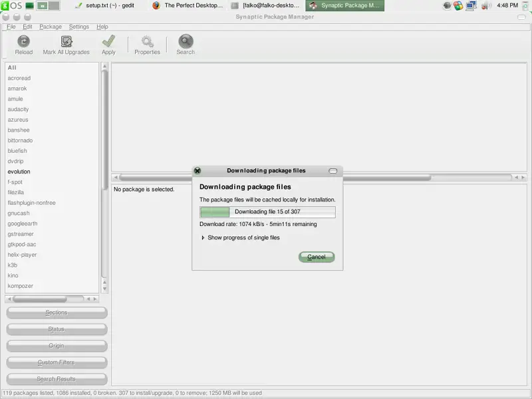Open the Edit menu
Screen dimensions: 532x399
[x=27, y=27]
